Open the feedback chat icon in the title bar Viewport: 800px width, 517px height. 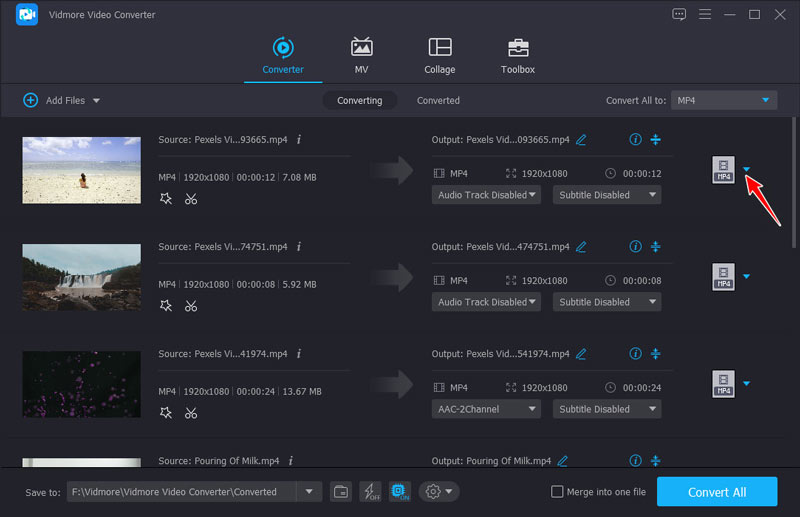tap(679, 15)
